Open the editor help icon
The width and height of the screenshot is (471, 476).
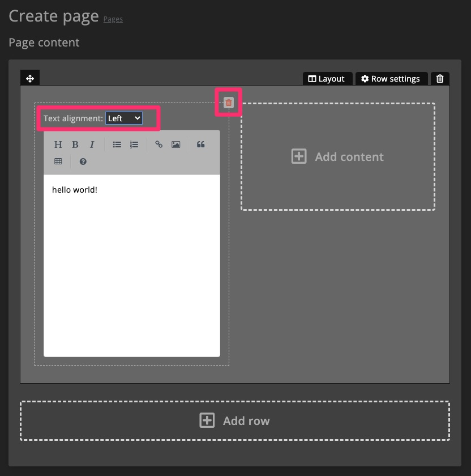[83, 161]
